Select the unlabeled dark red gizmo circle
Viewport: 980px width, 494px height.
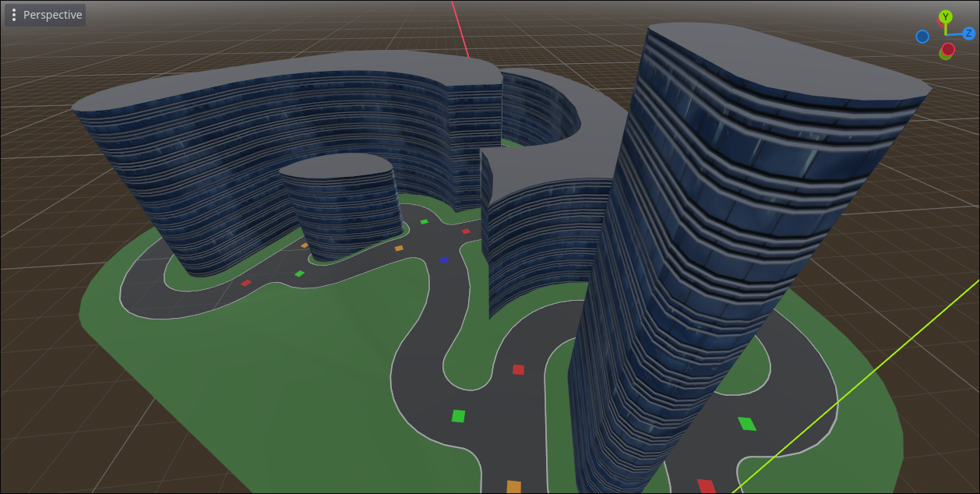click(x=948, y=49)
